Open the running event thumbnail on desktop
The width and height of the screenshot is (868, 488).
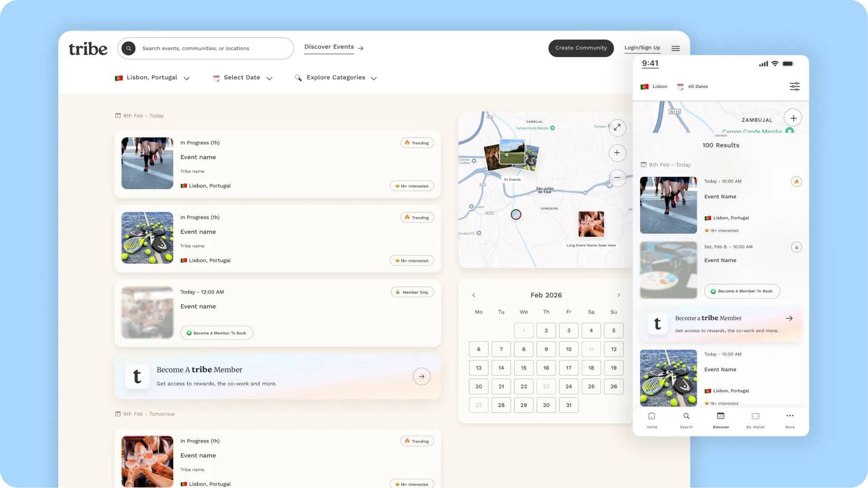click(147, 163)
